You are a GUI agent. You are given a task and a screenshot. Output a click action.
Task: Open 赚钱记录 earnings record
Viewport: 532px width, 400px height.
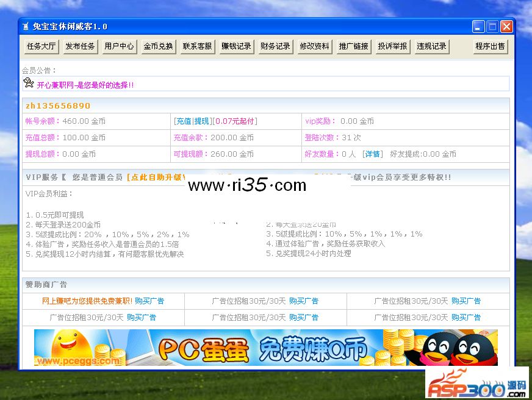coord(236,46)
